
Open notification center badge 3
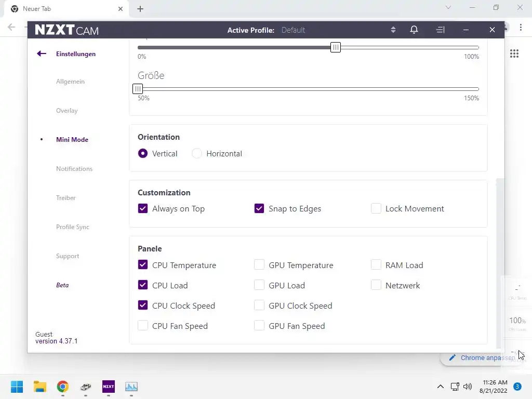coord(517,387)
